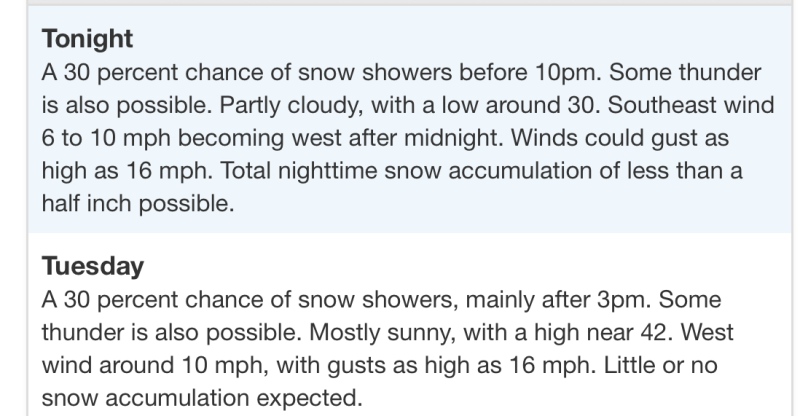Click the half inch possible line
This screenshot has height=416, width=800.
point(138,203)
